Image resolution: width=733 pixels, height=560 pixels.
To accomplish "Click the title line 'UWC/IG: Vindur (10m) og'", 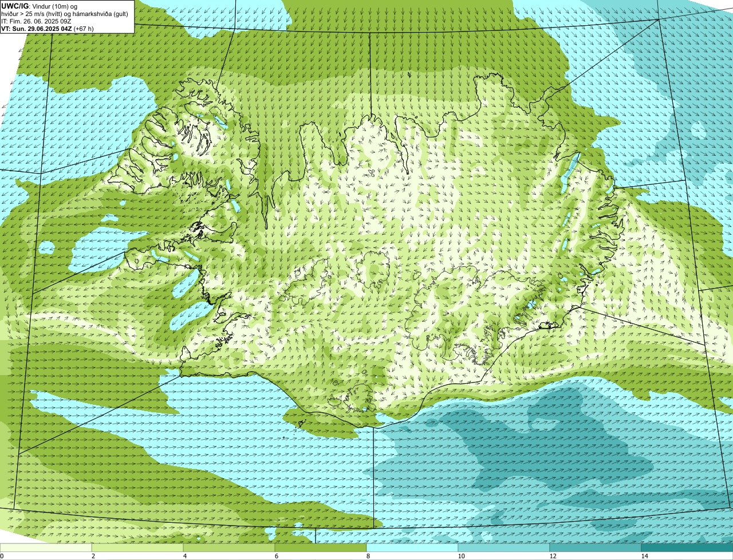I will click(39, 6).
